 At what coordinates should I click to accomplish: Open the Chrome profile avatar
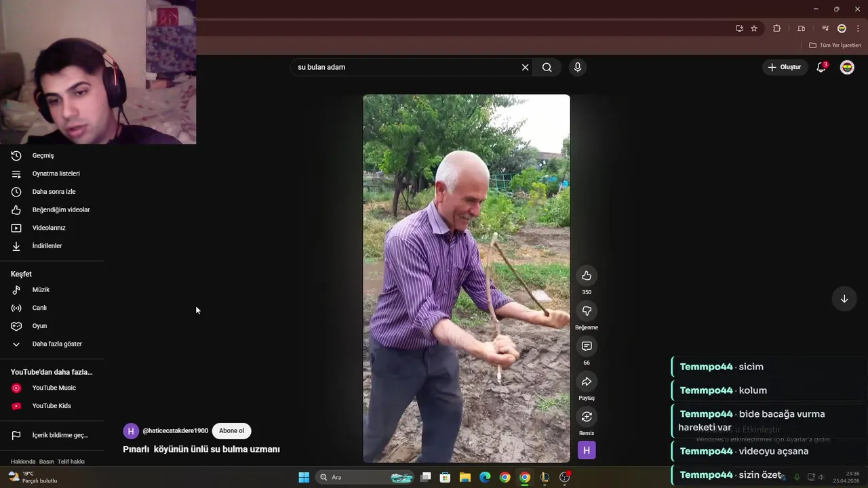(x=842, y=28)
